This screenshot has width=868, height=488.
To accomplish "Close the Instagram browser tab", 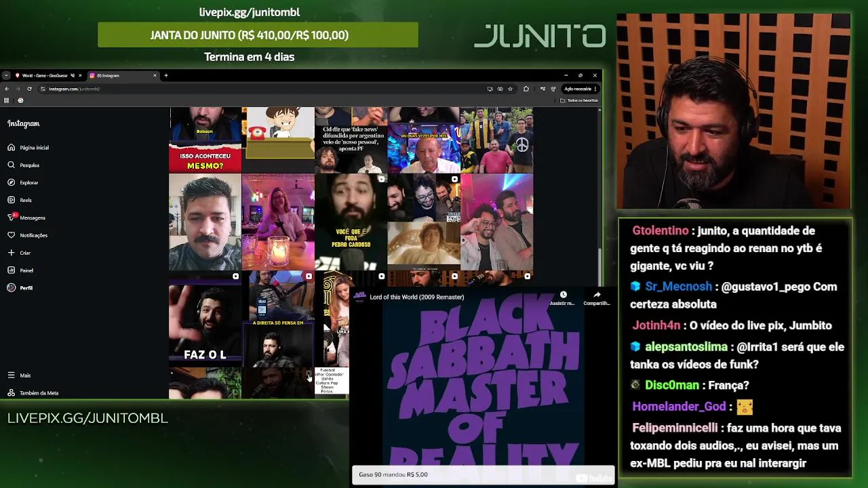I will (x=155, y=75).
